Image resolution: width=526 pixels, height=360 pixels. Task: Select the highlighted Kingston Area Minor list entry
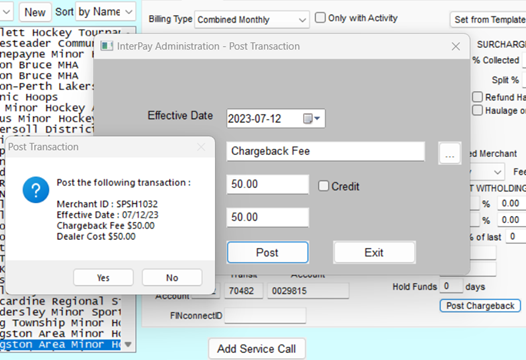(x=60, y=345)
